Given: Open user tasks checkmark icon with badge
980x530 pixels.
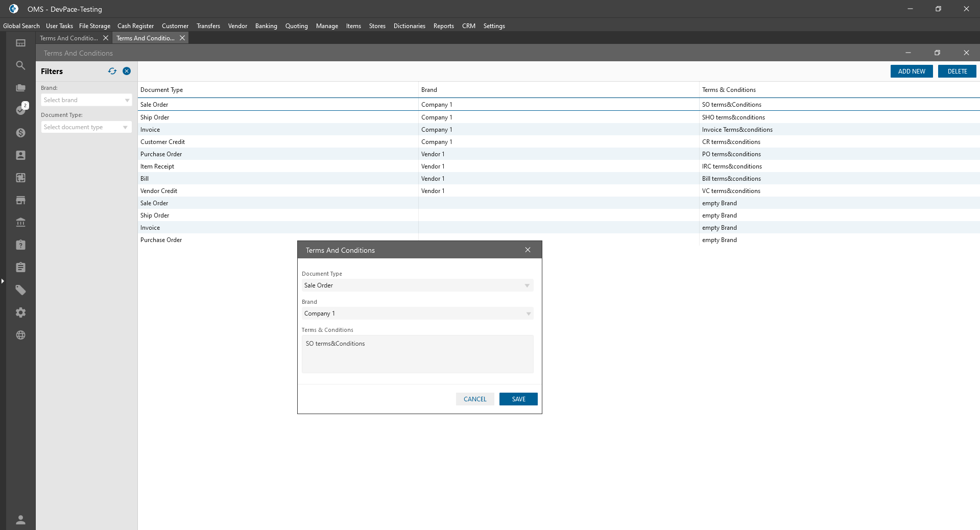Looking at the screenshot, I should click(x=21, y=109).
